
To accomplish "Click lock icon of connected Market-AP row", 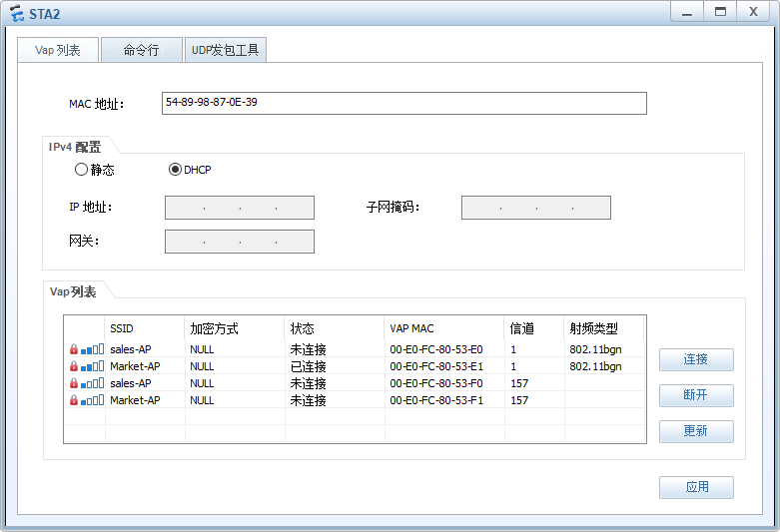I will tap(74, 366).
